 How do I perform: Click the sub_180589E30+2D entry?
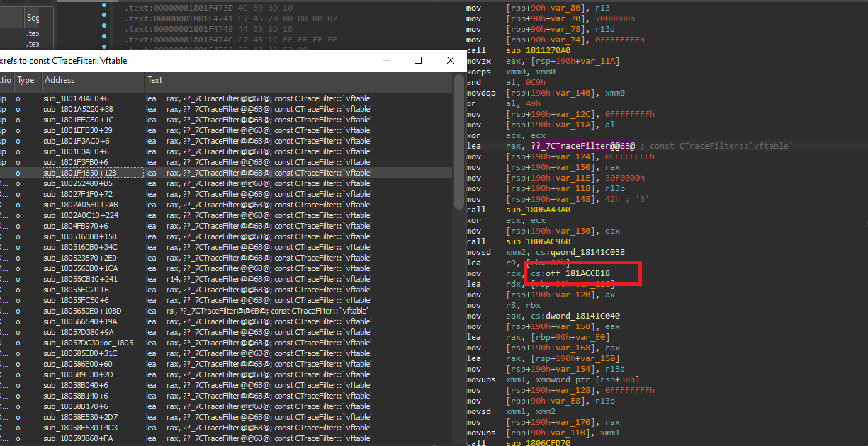pos(226,374)
